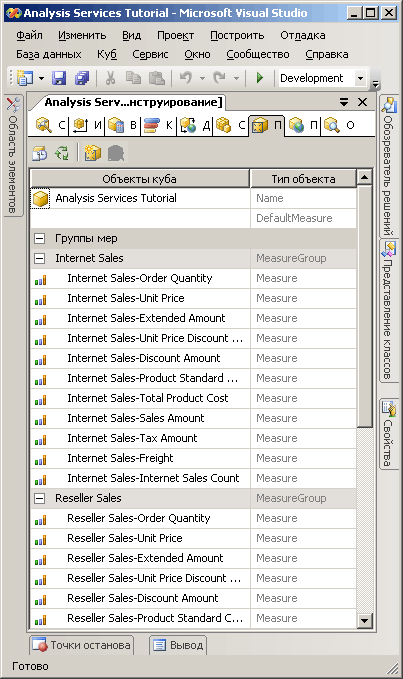Start debugging with green play icon
This screenshot has height=679, width=403.
tap(260, 78)
